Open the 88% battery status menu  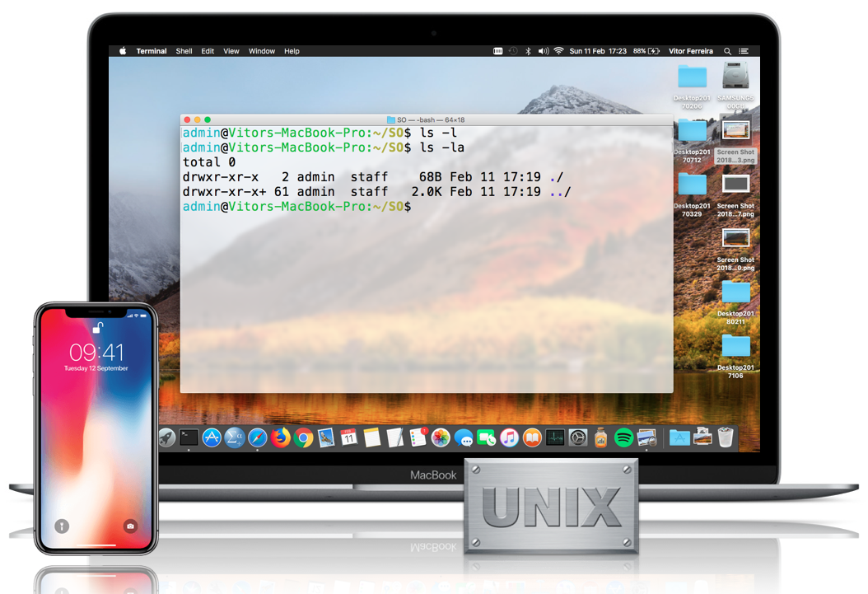click(646, 51)
